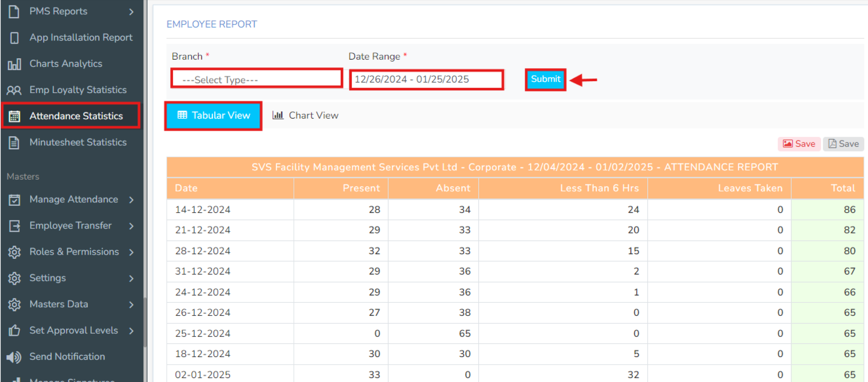The width and height of the screenshot is (868, 382).
Task: Sort by the Leaves Taken column header
Action: (x=719, y=188)
